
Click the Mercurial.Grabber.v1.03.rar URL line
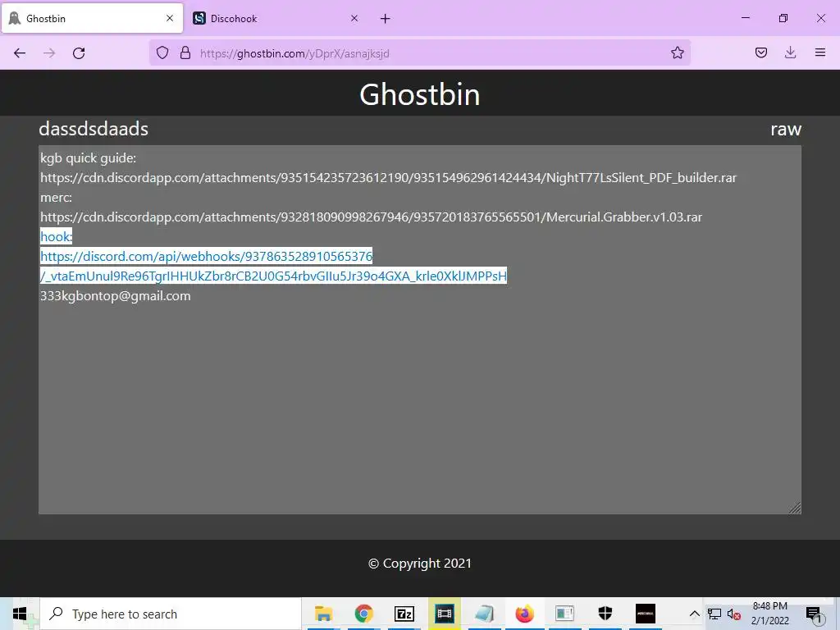point(371,217)
